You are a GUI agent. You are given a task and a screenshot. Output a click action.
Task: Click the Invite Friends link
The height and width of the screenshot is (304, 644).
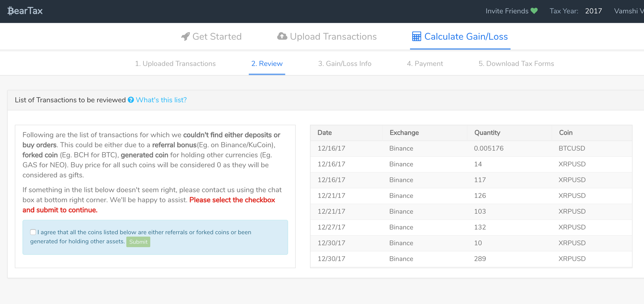coord(507,11)
